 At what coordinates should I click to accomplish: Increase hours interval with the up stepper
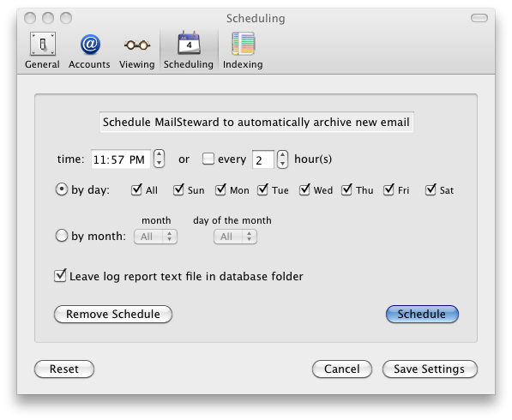[282, 154]
